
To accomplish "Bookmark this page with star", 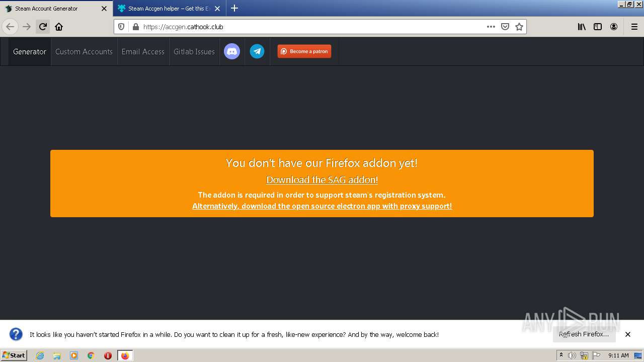I will click(519, 27).
